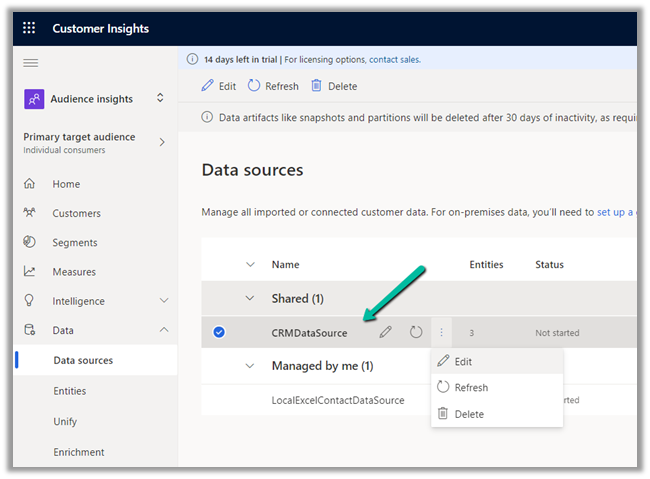Expand the Intelligence navigation section
Screen dimensions: 650x479
[x=164, y=301]
